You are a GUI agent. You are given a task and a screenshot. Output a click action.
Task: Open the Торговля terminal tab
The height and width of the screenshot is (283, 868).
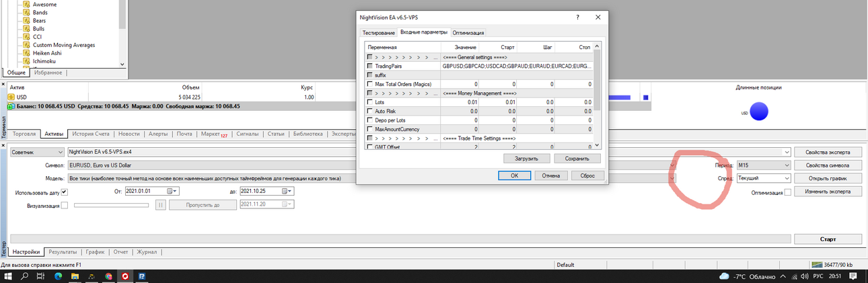tap(24, 134)
